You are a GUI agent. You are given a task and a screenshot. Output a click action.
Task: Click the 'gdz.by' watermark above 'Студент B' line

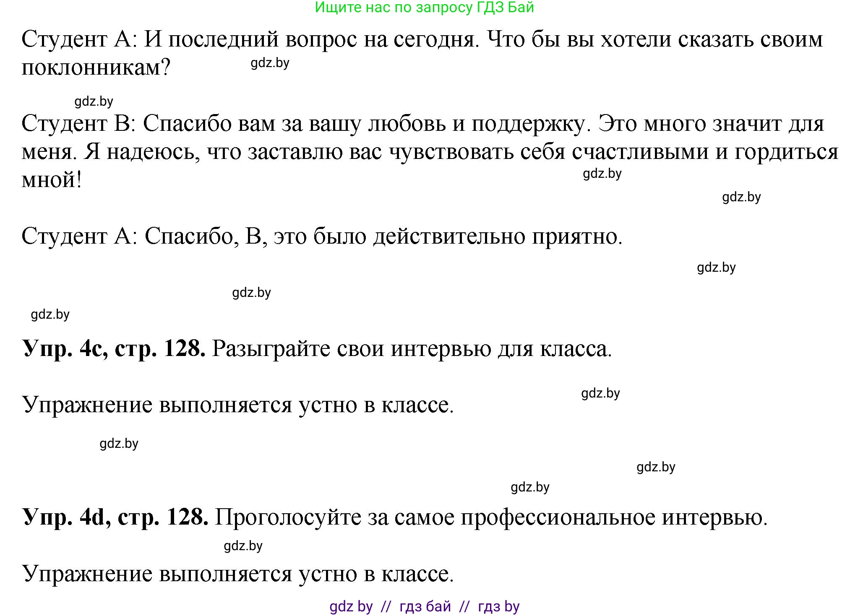tap(93, 100)
